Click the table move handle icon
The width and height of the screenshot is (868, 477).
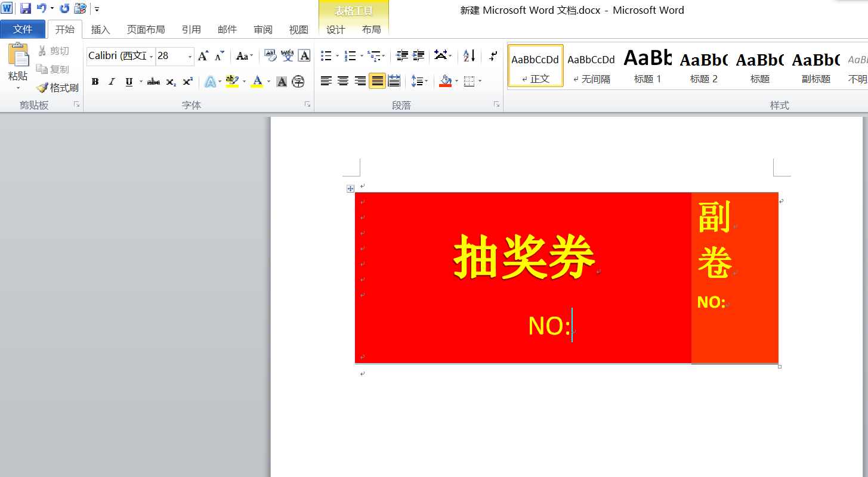[351, 189]
